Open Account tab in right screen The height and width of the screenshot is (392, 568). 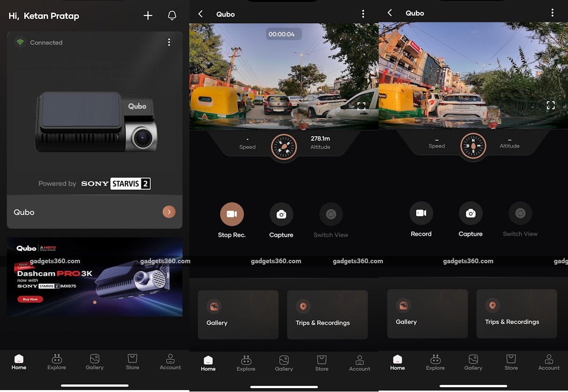tap(549, 362)
